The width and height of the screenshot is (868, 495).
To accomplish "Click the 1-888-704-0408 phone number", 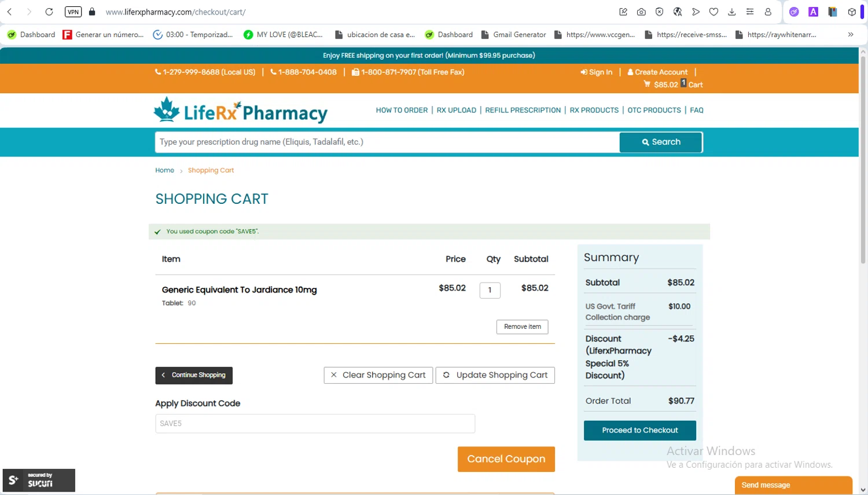I will pos(304,72).
